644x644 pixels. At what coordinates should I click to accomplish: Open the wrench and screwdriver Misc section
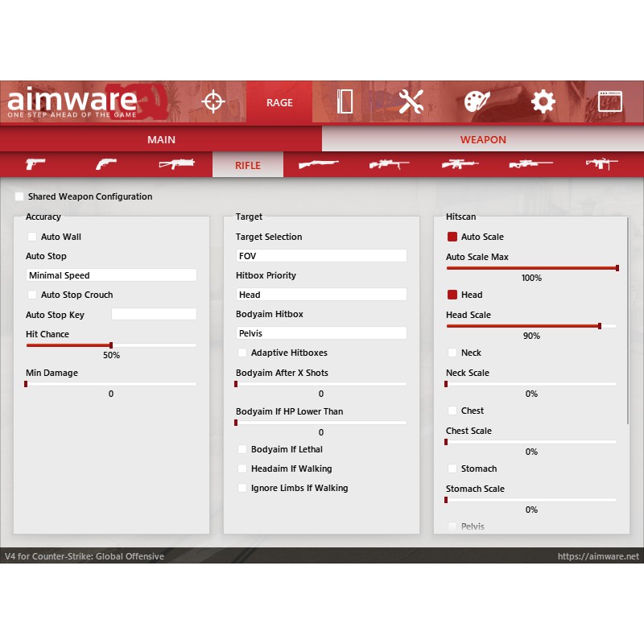coord(411,101)
